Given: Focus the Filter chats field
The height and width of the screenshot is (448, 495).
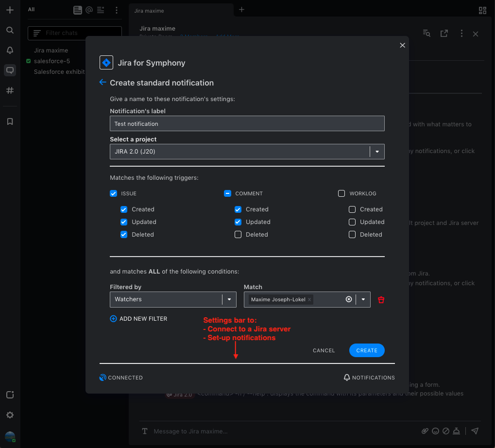Looking at the screenshot, I should pyautogui.click(x=75, y=33).
